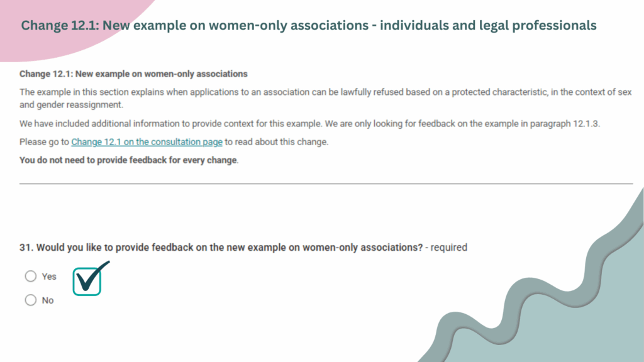Open the "Change 12.1 on the consultation page" link
Screen dimensions: 644x362
click(x=147, y=142)
